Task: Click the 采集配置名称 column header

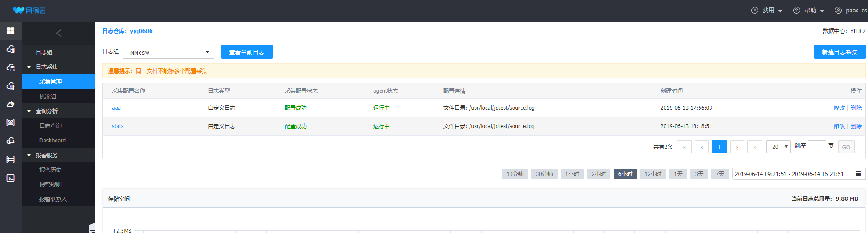Action: (x=129, y=91)
